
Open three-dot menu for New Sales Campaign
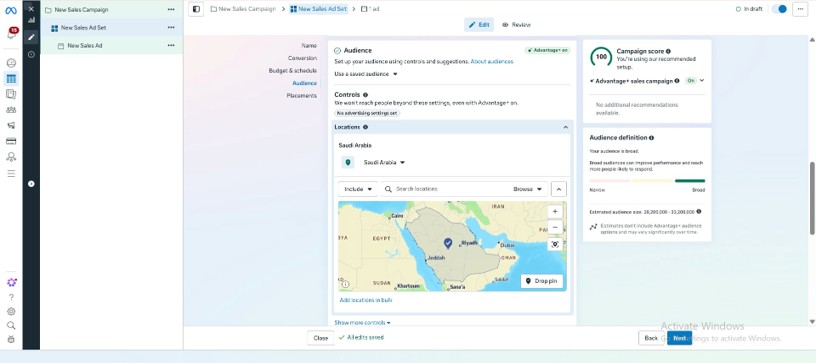coord(171,10)
